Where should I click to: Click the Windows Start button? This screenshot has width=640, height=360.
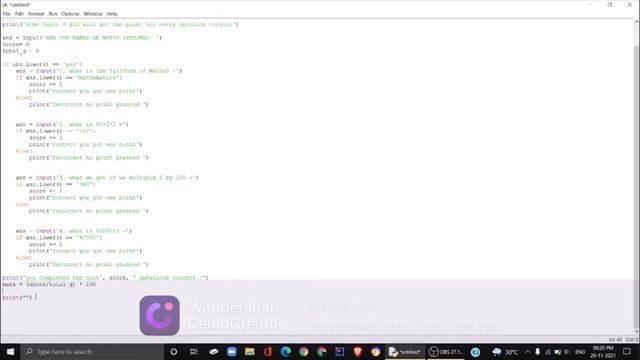click(10, 352)
